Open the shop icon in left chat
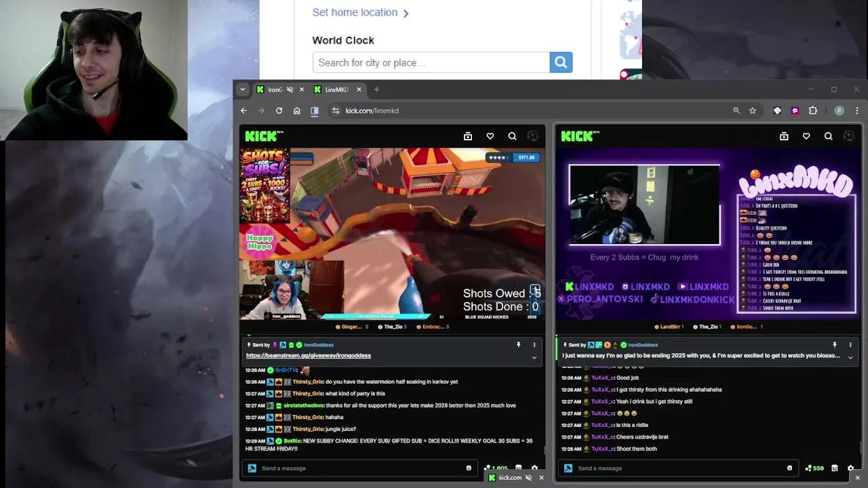Viewport: 868px width, 488px height. (519, 468)
